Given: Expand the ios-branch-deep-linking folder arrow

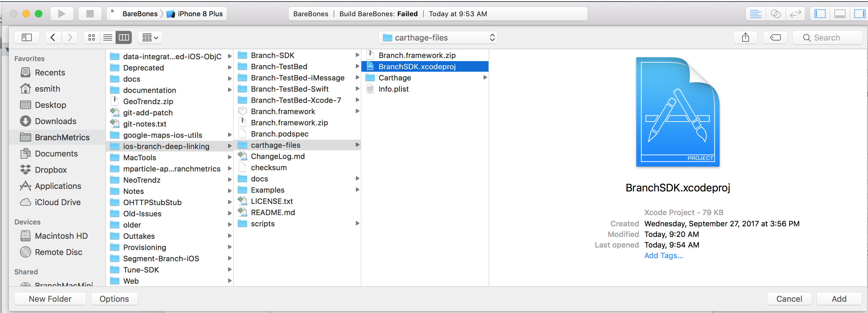Looking at the screenshot, I should (230, 146).
